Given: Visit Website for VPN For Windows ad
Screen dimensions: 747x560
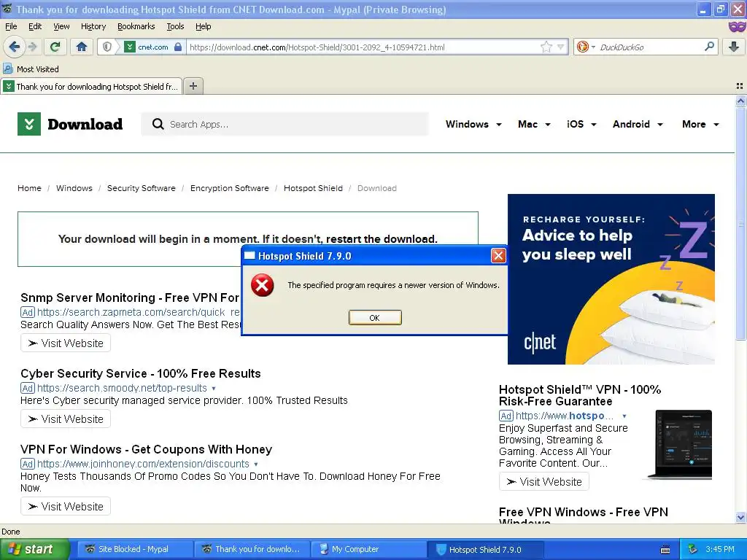Looking at the screenshot, I should (66, 506).
